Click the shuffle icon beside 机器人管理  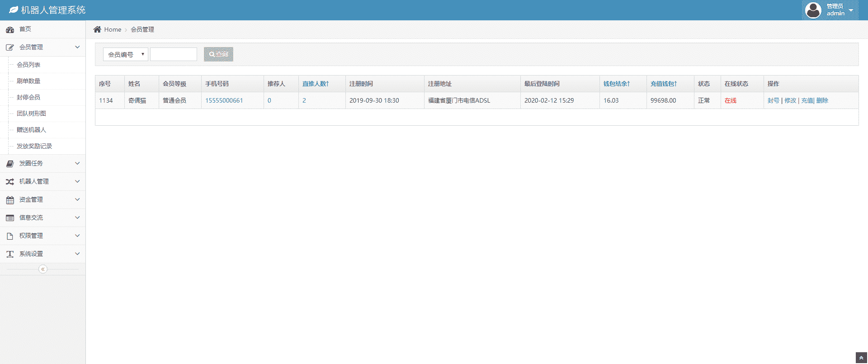pos(10,182)
